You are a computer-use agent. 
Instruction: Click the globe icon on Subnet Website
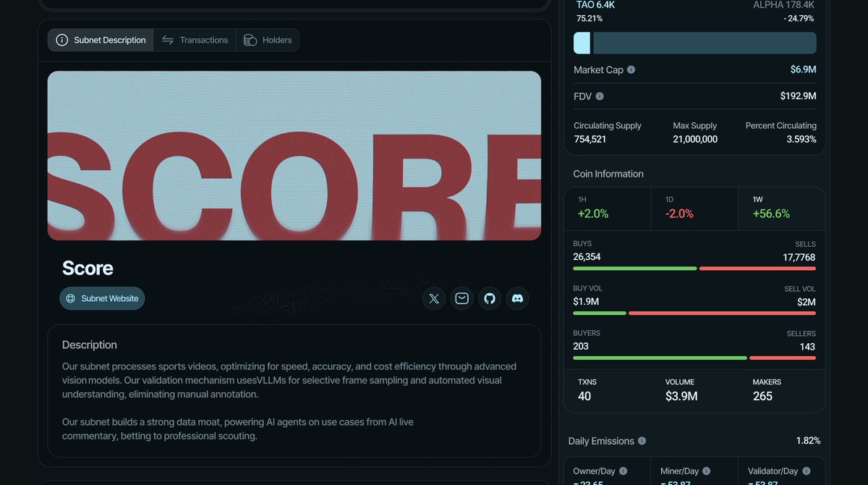click(x=71, y=298)
